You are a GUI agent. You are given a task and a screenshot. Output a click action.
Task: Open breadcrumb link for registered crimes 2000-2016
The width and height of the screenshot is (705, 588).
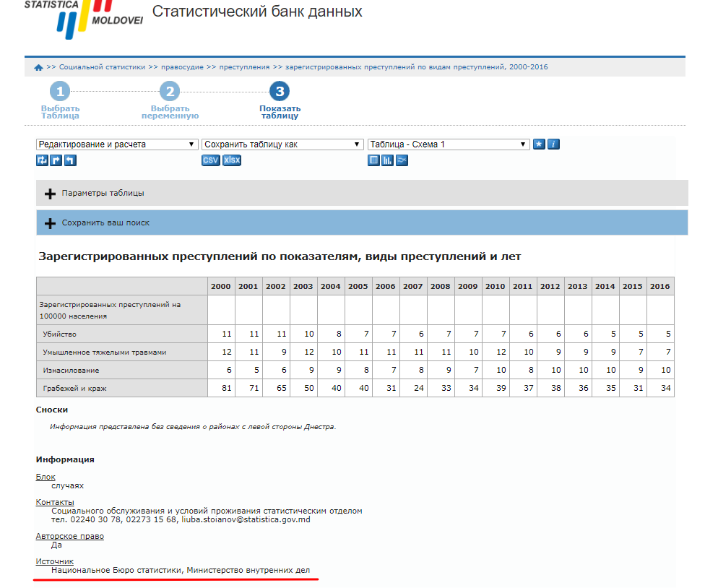point(416,67)
